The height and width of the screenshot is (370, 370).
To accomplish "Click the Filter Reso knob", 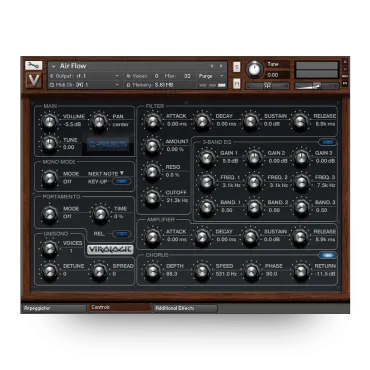I will [152, 171].
